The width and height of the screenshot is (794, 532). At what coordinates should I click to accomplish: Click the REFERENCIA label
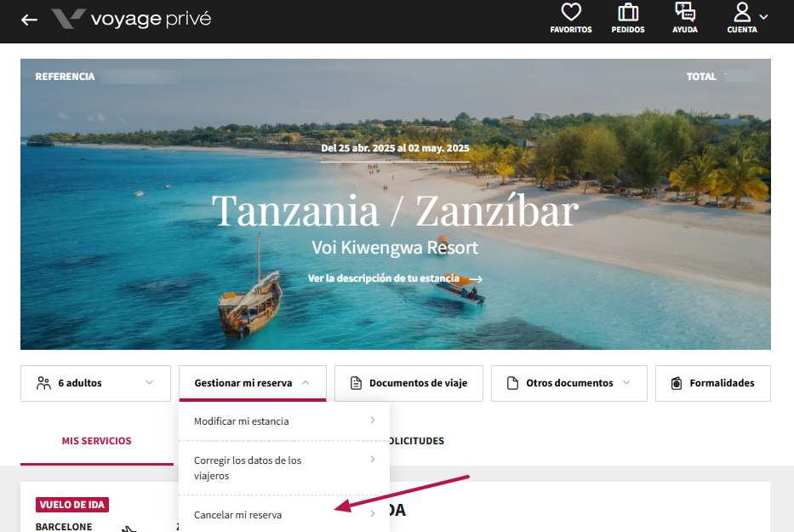[x=65, y=77]
